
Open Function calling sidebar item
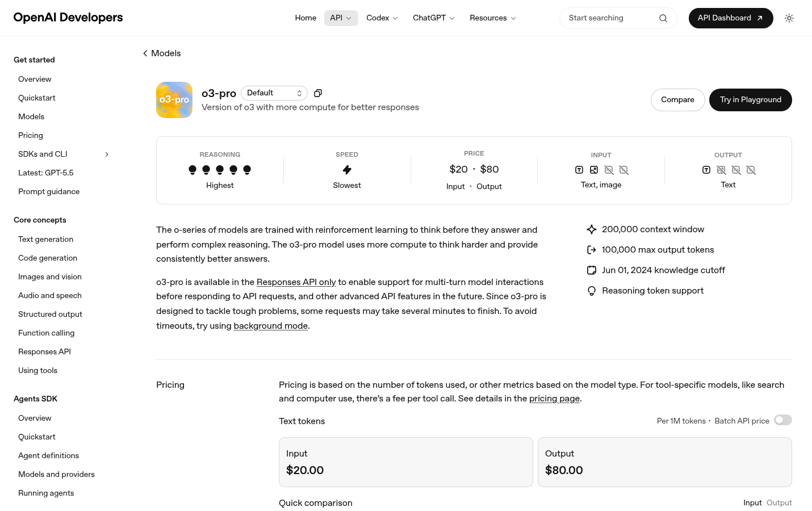point(46,333)
